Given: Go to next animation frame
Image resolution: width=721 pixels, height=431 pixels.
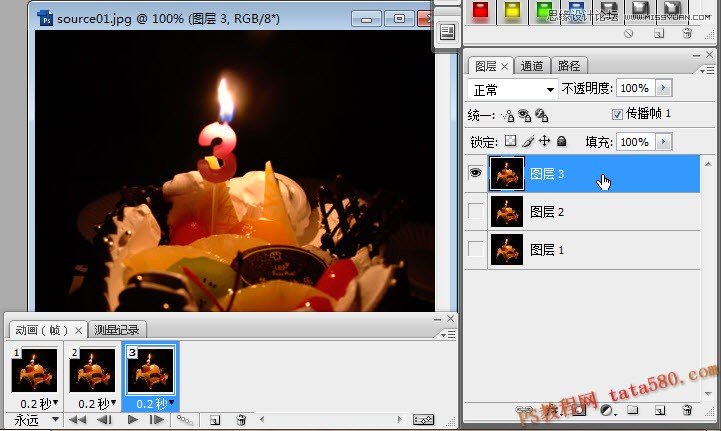Looking at the screenshot, I should [x=157, y=420].
